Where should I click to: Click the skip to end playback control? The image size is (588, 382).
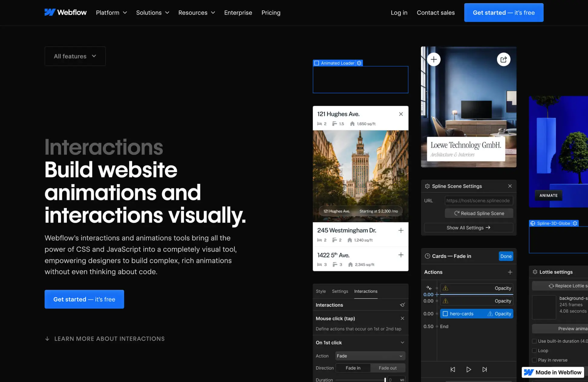pos(485,370)
